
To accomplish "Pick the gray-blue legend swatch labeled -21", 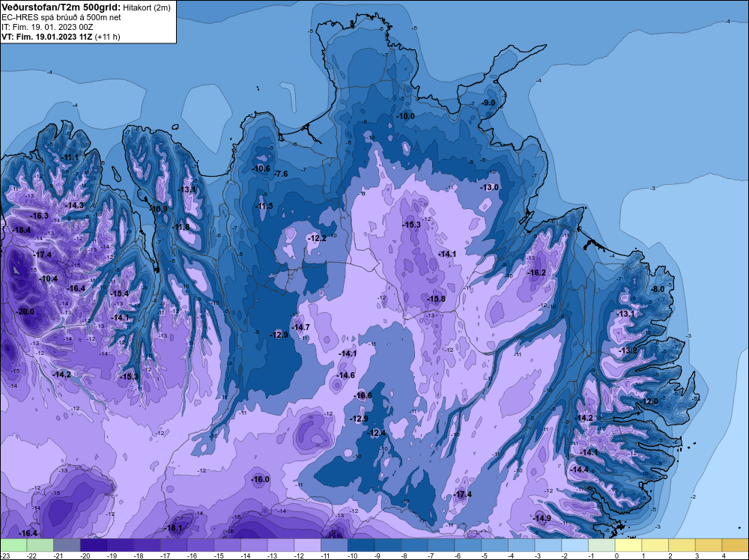I will point(67,545).
